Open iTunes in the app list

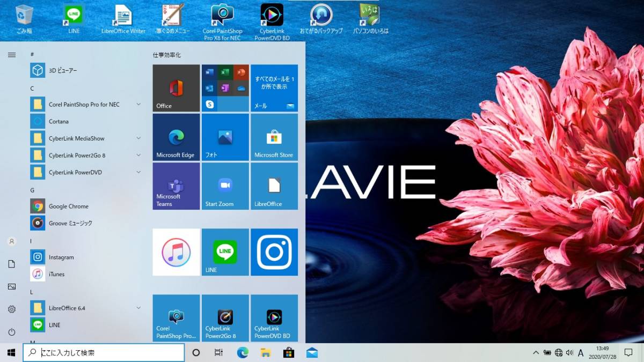(x=86, y=274)
